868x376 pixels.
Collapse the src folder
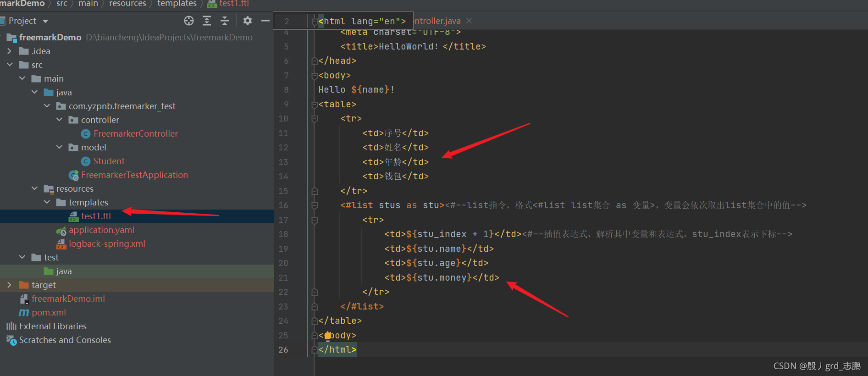9,65
